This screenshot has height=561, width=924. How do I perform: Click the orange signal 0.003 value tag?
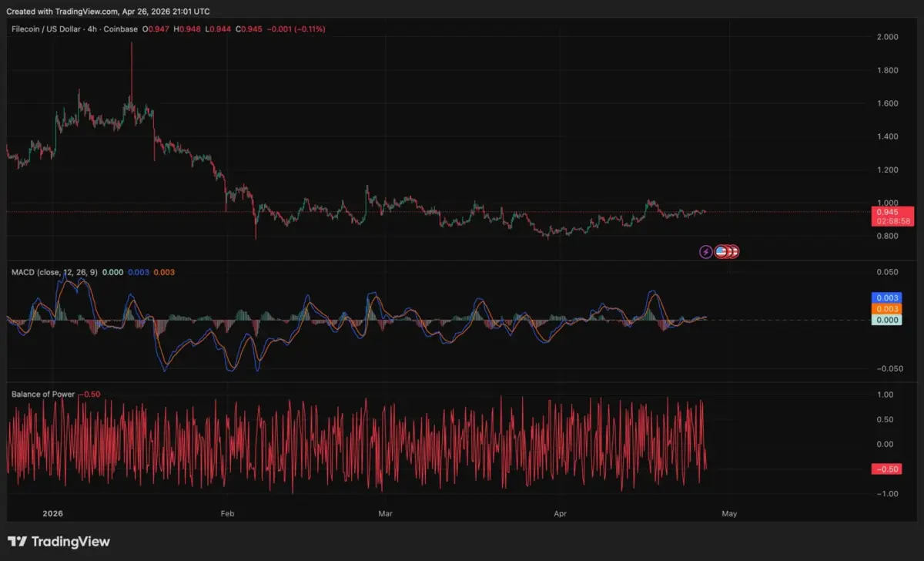[x=885, y=308]
